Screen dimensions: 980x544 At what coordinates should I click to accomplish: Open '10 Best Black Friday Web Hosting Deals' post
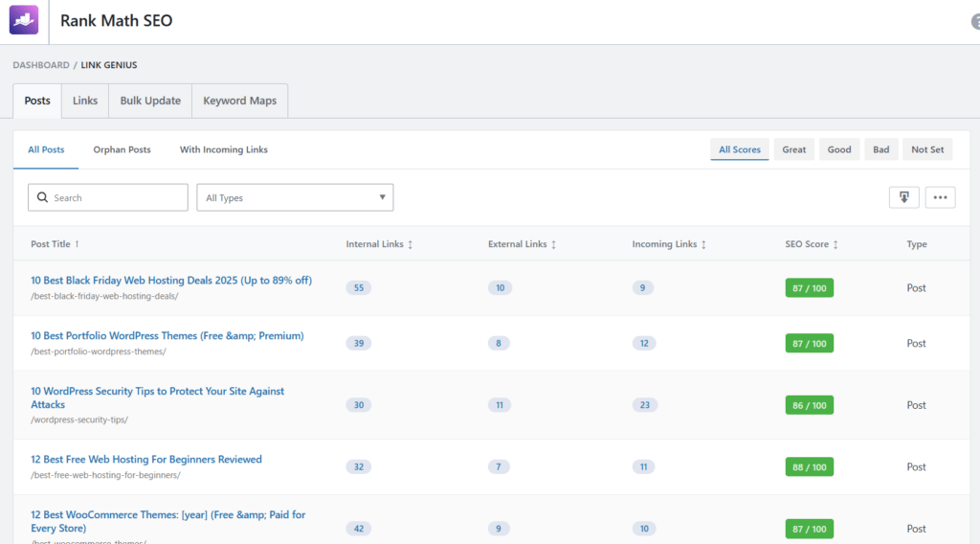(171, 280)
